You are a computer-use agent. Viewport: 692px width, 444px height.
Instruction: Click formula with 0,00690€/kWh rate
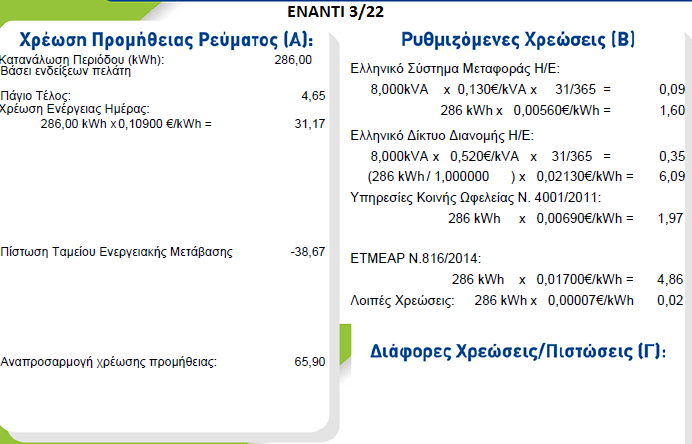coord(541,218)
